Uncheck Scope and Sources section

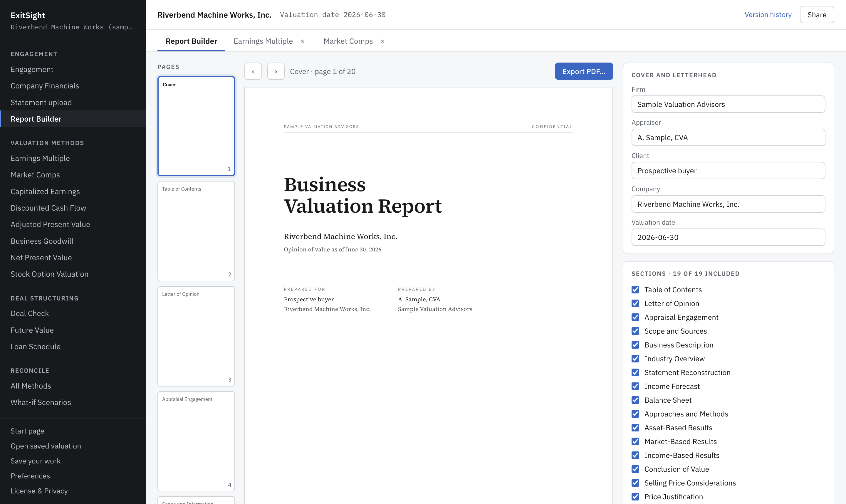[x=635, y=331]
